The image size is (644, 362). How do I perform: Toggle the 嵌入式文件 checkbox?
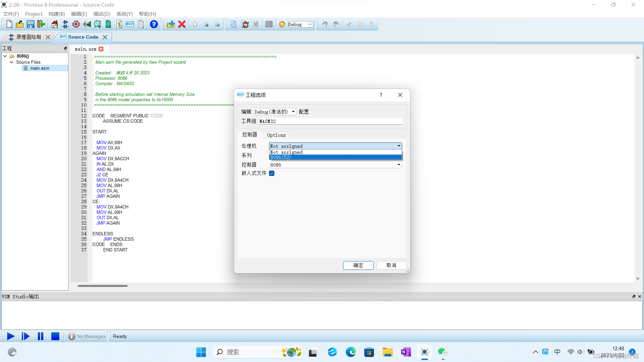(x=272, y=173)
